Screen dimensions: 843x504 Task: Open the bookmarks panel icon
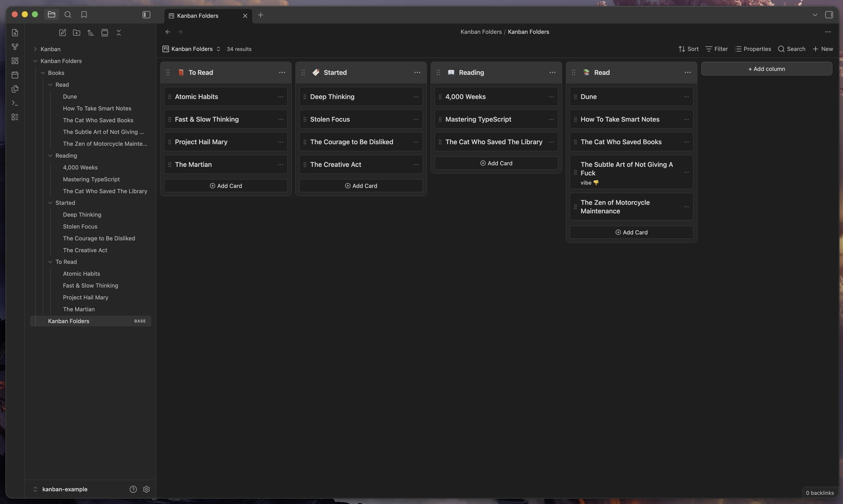84,15
